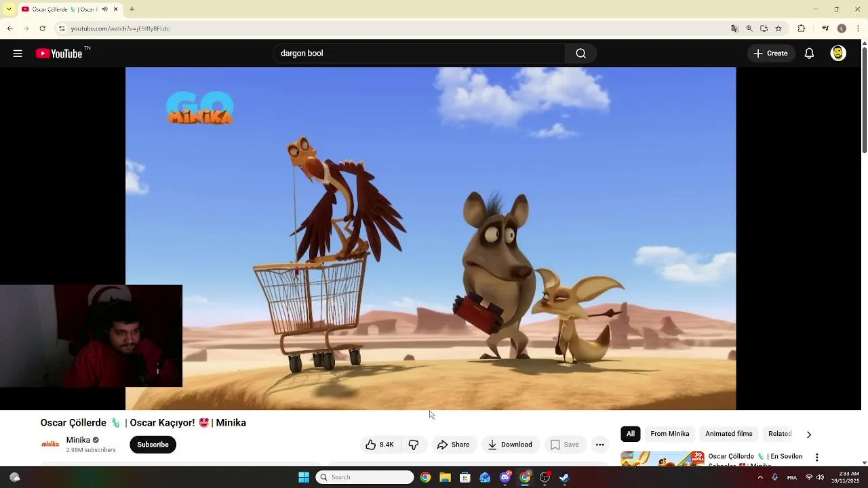
Task: Open more actions ellipsis under the video
Action: [x=599, y=445]
